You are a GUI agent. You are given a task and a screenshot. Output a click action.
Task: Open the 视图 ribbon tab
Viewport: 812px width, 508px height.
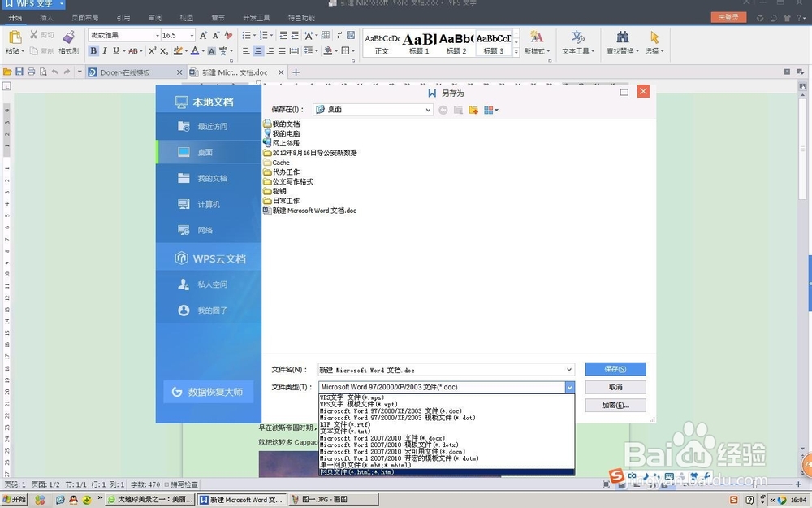(x=187, y=18)
